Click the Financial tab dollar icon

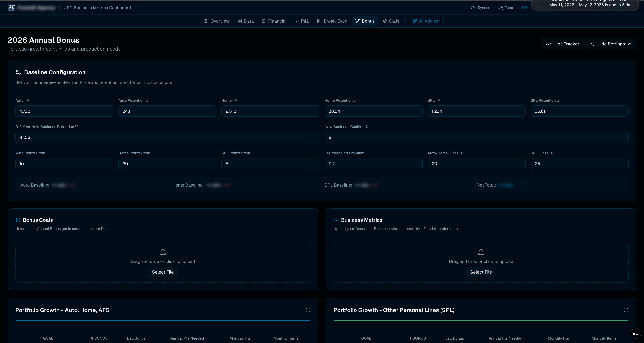pos(263,21)
